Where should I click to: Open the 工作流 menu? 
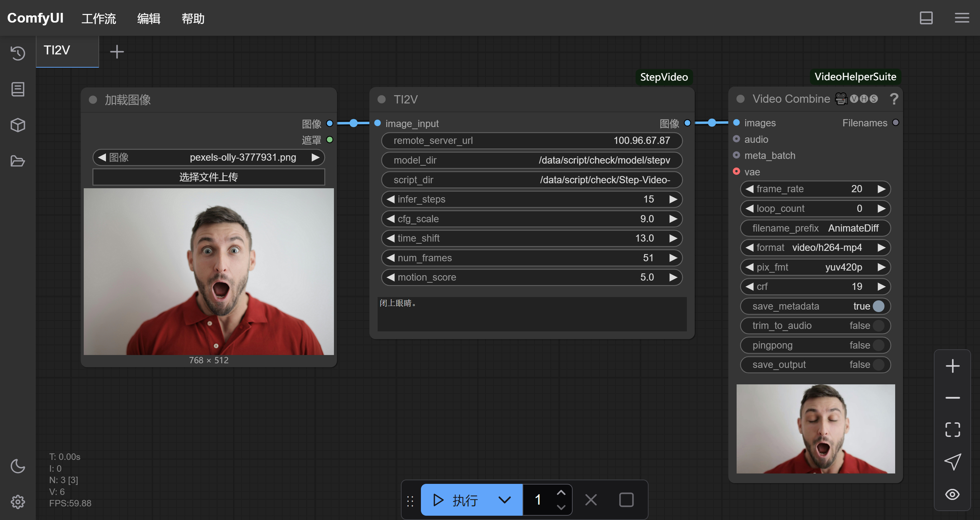pyautogui.click(x=98, y=18)
